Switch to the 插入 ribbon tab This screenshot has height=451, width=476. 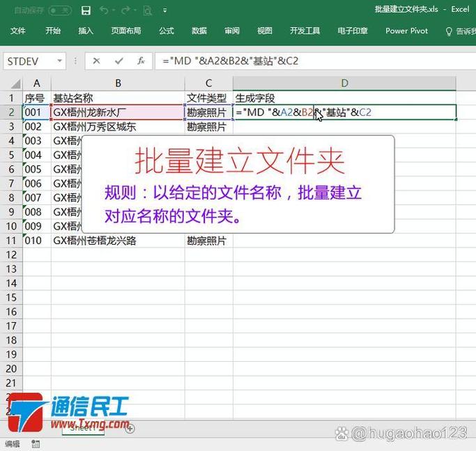pos(86,31)
